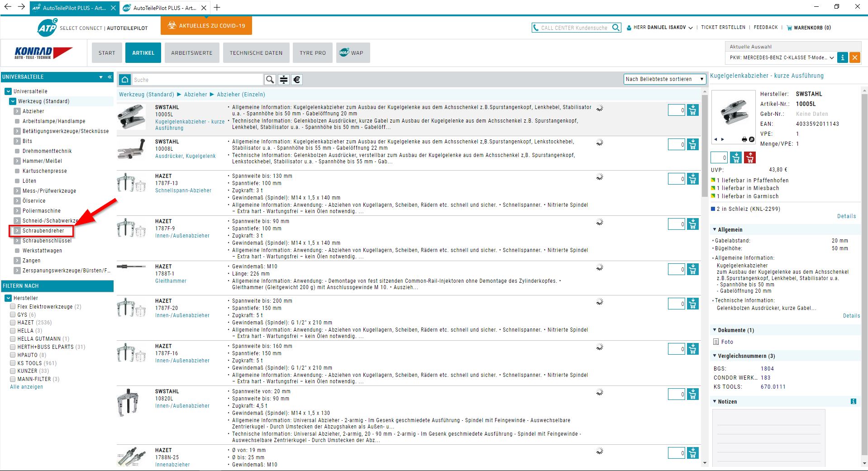The width and height of the screenshot is (868, 471).
Task: Check the KS TOOLS filter
Action: pos(13,363)
